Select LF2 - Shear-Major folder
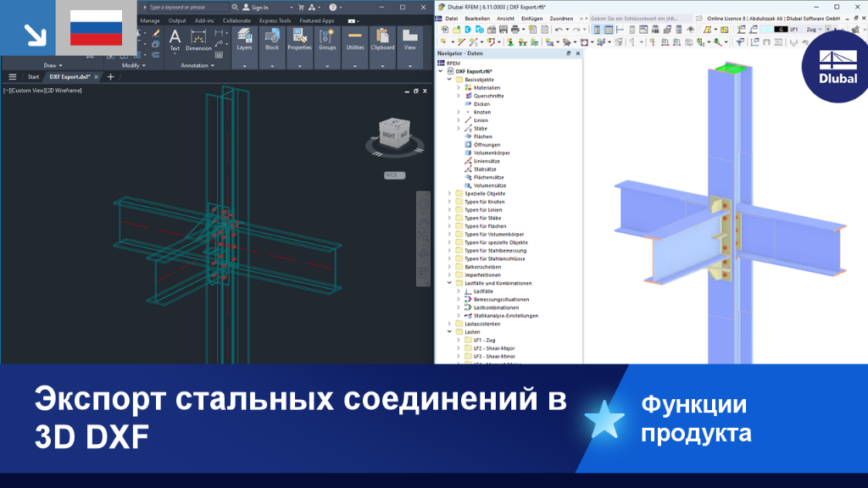Screen dimensions: 868x488 click(x=494, y=348)
